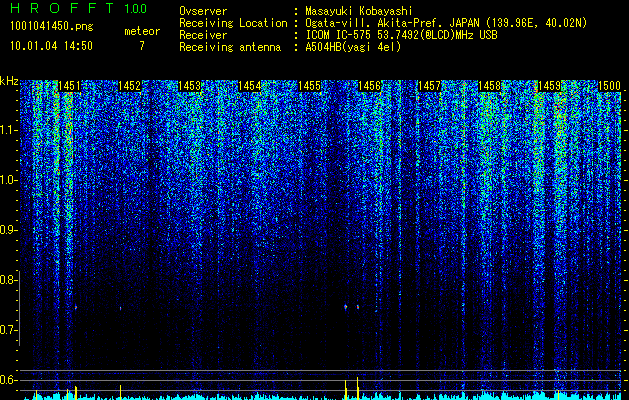Viewport: 629px width, 400px height.
Task: Click the Receiving antenna label
Action: click(230, 47)
